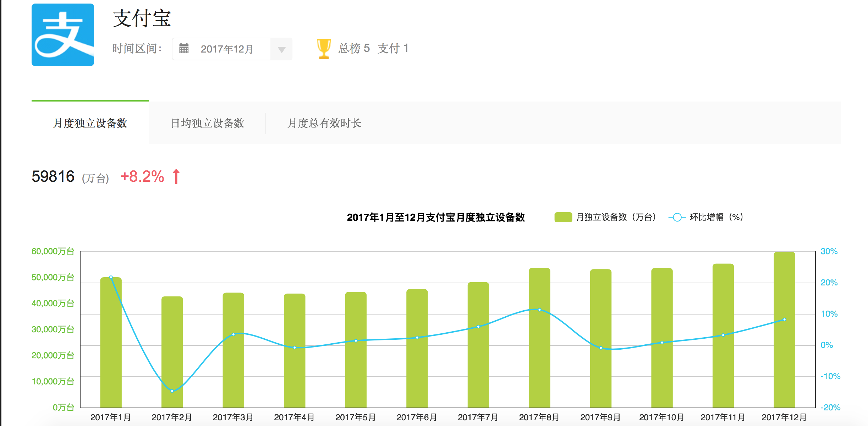Screen dimensions: 868x426
Task: Click the 59816 device count value
Action: point(53,176)
